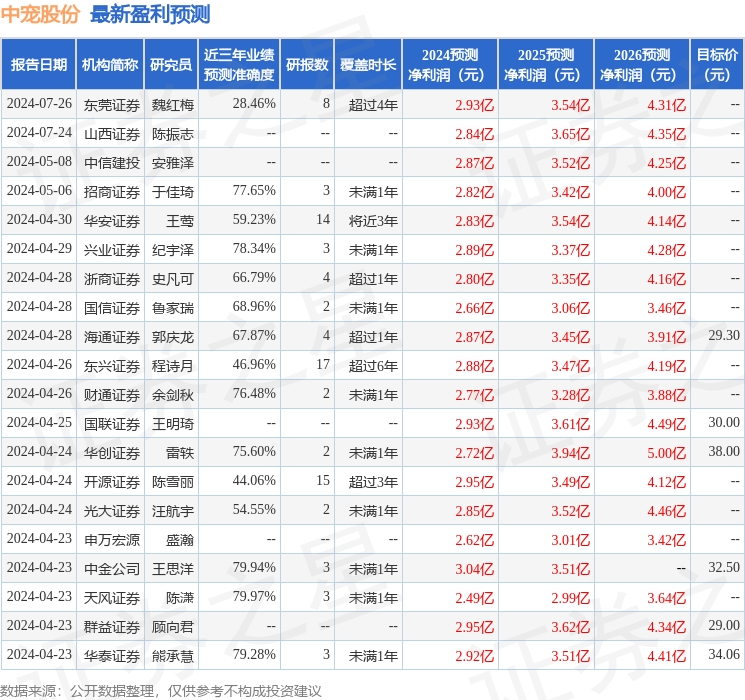
Task: Click the 数据来源 disclaimer text
Action: 161,690
